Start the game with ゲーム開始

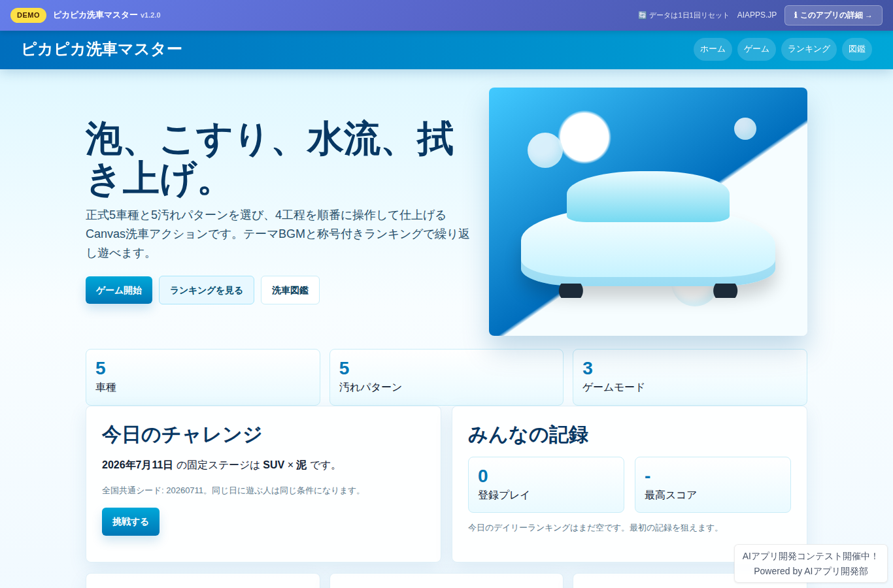tap(119, 290)
